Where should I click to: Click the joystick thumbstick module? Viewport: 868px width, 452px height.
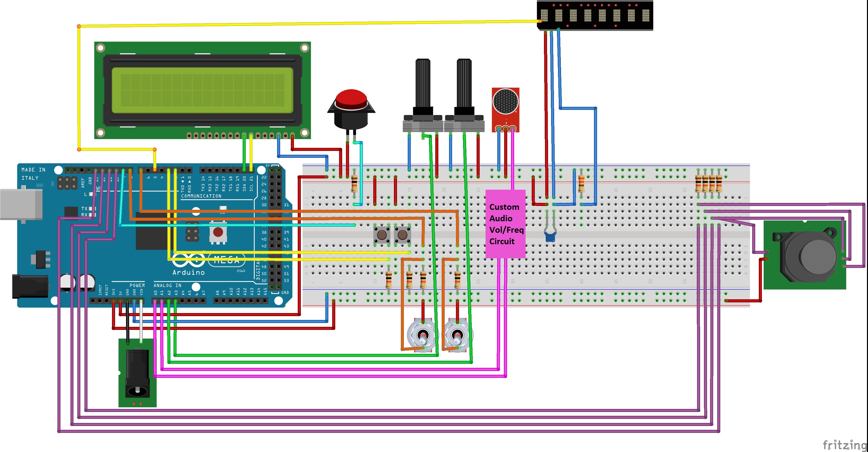pos(805,255)
